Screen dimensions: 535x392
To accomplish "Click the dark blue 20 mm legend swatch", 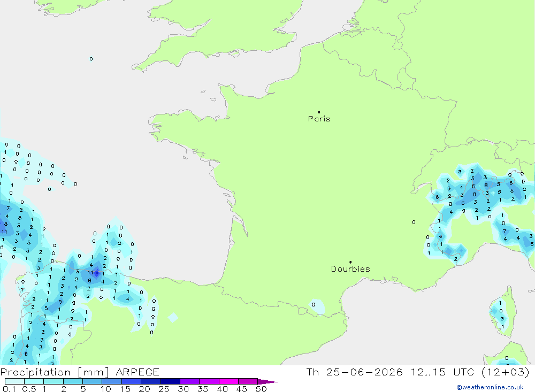I will pos(151,381).
